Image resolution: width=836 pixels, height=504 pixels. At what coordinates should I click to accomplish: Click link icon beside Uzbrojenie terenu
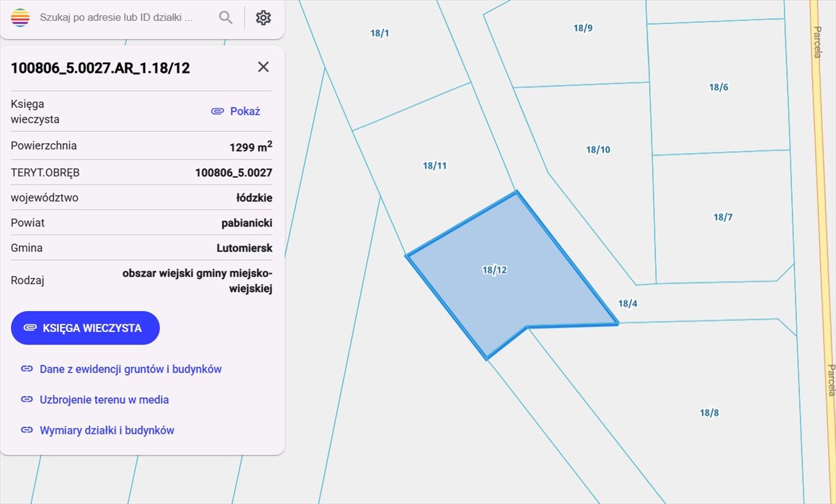coord(27,400)
